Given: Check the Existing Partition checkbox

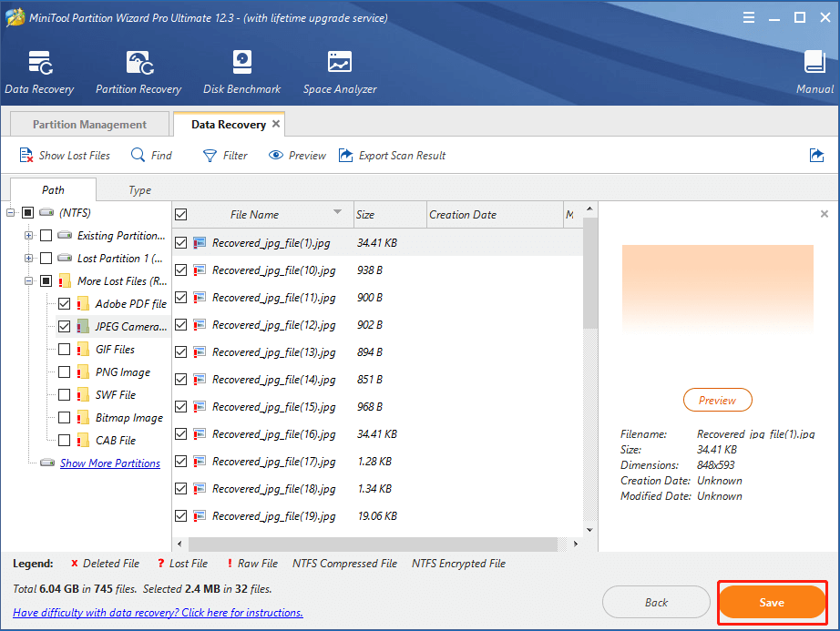Looking at the screenshot, I should coord(46,235).
